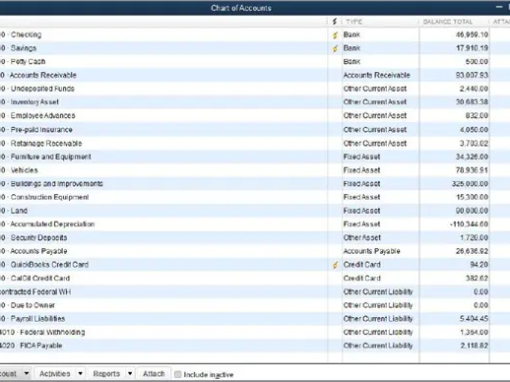Open the Reports dropdown arrow
This screenshot has width=510, height=382.
coord(130,373)
